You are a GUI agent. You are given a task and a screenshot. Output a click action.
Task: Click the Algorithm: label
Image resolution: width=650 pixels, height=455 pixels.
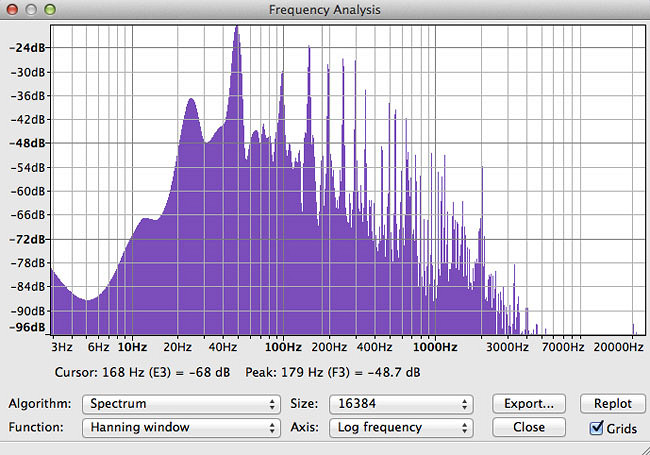point(40,404)
